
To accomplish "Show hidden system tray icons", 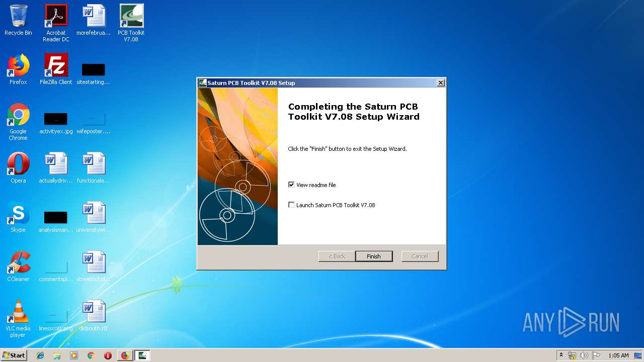I will (x=561, y=355).
